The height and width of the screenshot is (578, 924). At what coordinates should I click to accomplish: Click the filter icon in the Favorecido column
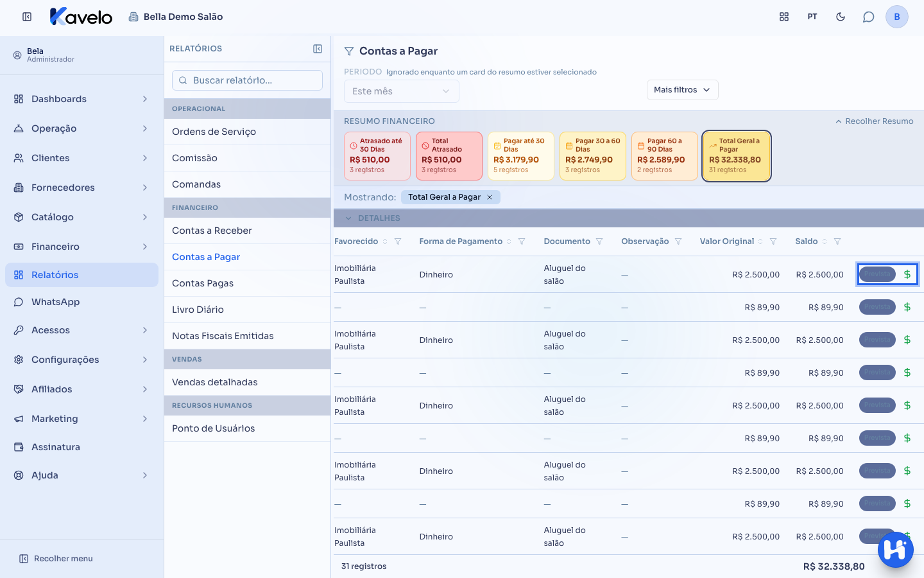pos(398,241)
